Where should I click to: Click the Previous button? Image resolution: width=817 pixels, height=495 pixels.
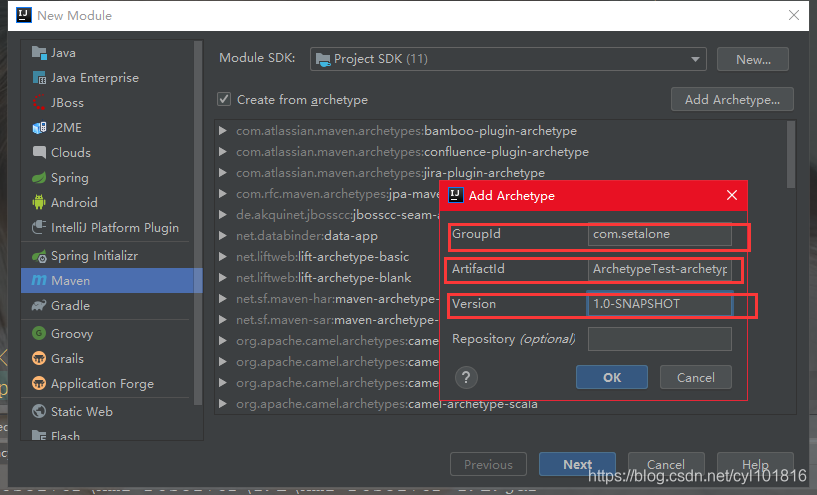click(488, 464)
